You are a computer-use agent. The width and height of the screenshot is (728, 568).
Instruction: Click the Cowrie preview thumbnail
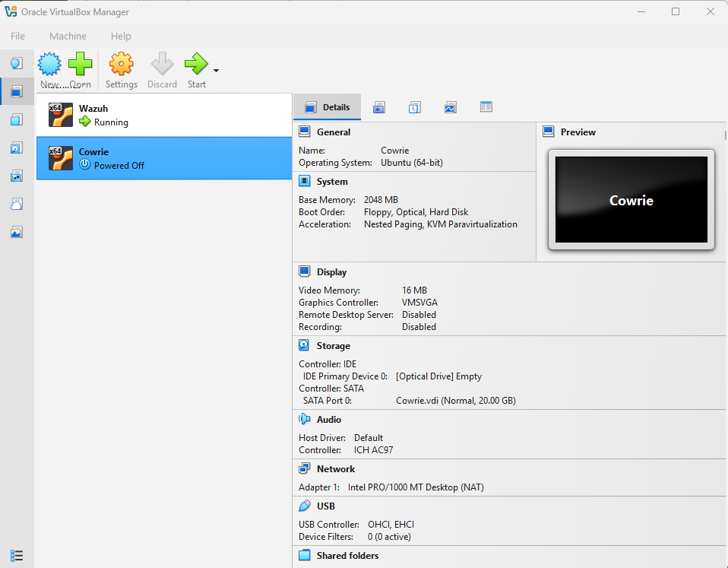(x=631, y=201)
